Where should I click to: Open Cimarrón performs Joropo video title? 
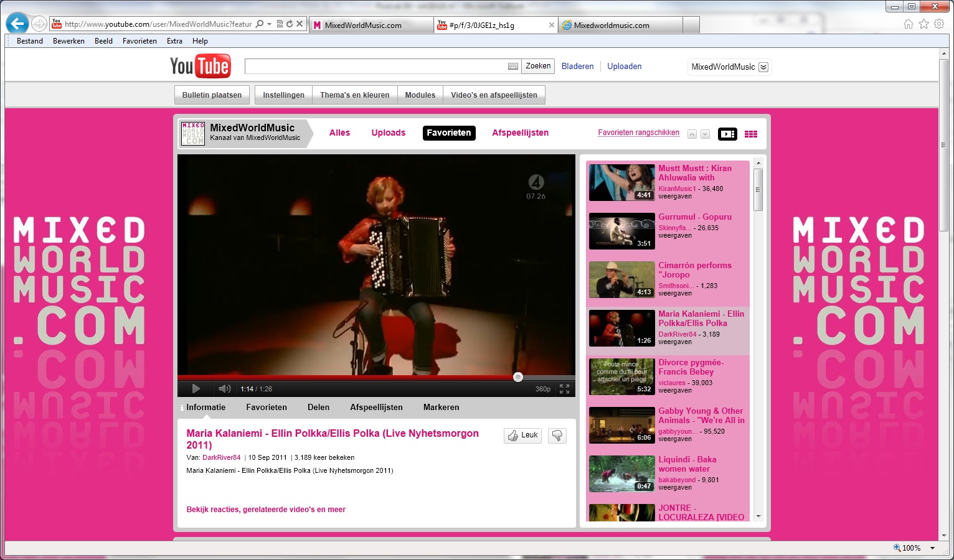pyautogui.click(x=695, y=270)
